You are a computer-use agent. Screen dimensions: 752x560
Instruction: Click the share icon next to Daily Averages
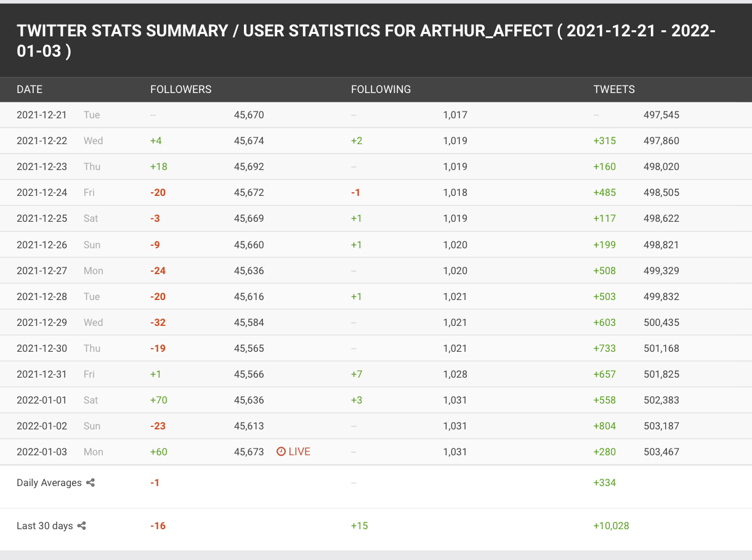(91, 483)
